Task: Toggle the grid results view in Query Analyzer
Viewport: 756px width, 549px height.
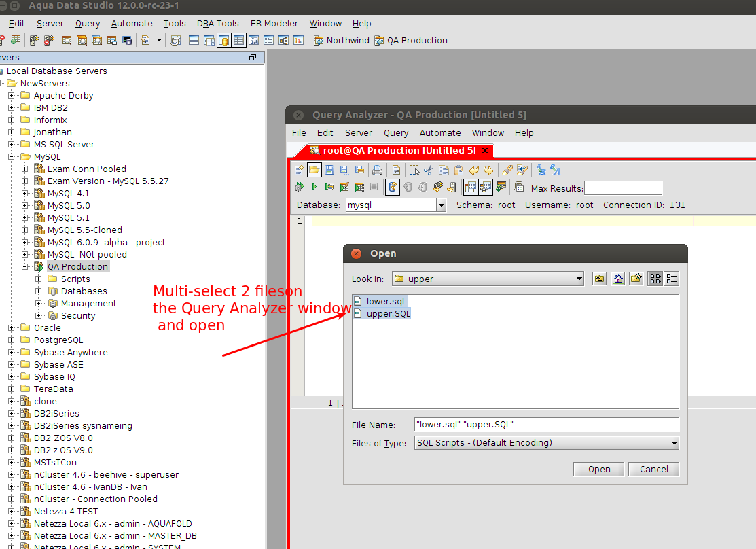Action: tap(470, 187)
